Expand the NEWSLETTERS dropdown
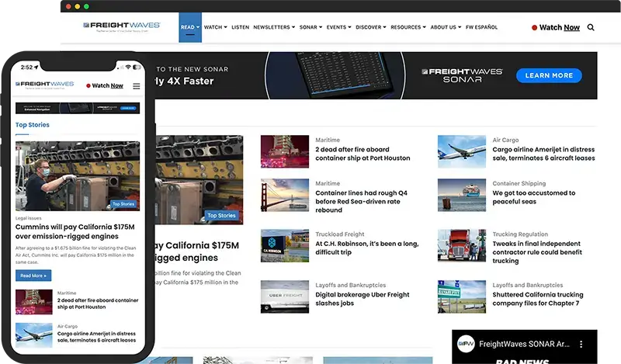 274,27
